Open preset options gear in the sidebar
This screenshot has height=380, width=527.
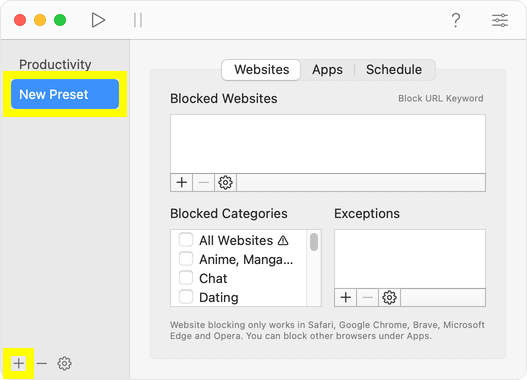tap(64, 363)
